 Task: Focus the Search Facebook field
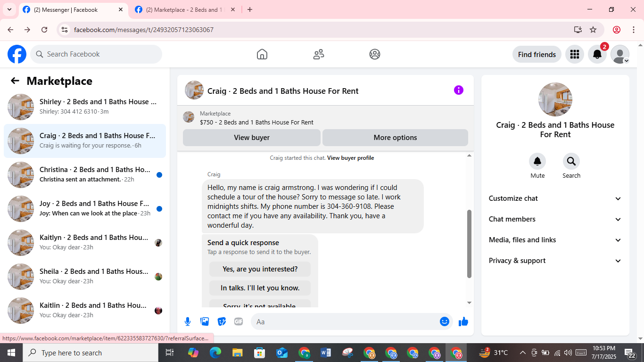96,54
